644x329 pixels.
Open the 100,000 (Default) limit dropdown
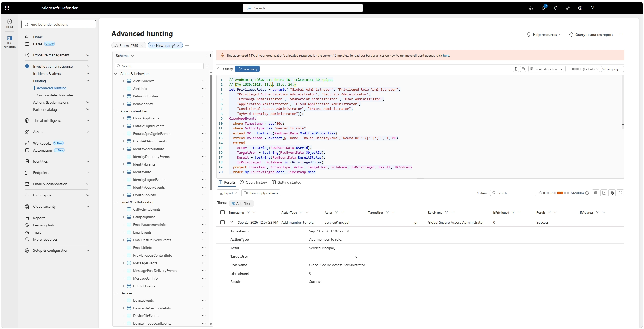point(582,69)
